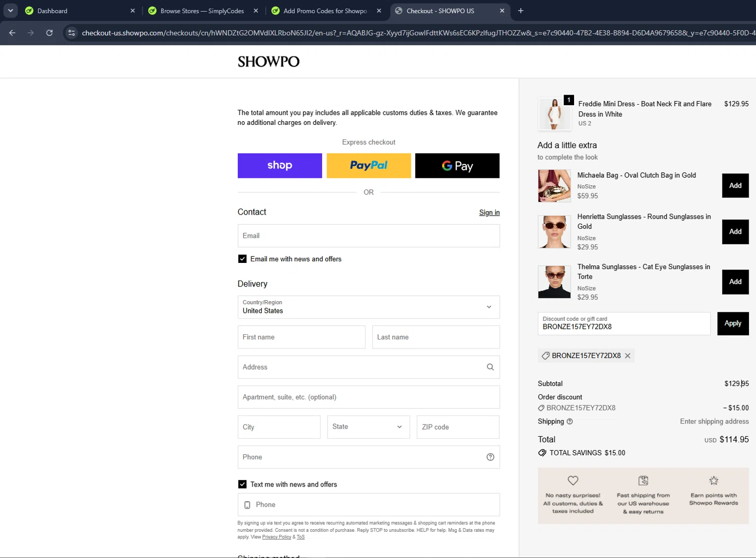Expand the Country/Region dropdown
Image resolution: width=756 pixels, height=558 pixels.
point(369,307)
